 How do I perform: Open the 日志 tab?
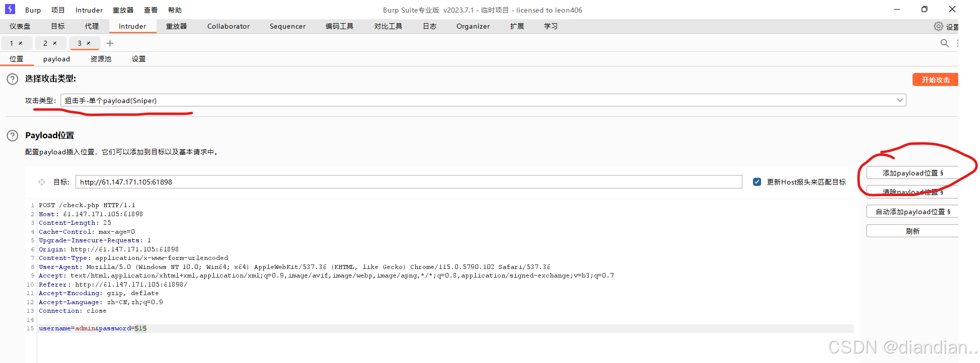point(429,26)
